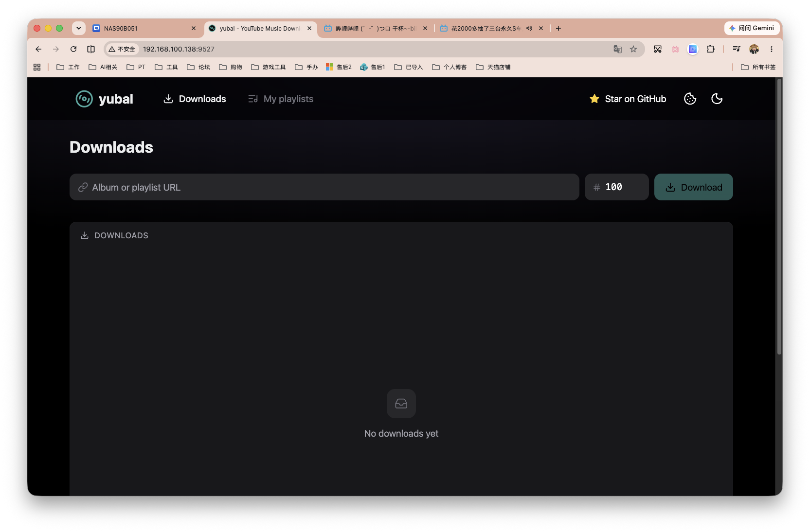This screenshot has height=532, width=810.
Task: Mute the audio-playing bilibili tab
Action: (x=529, y=28)
